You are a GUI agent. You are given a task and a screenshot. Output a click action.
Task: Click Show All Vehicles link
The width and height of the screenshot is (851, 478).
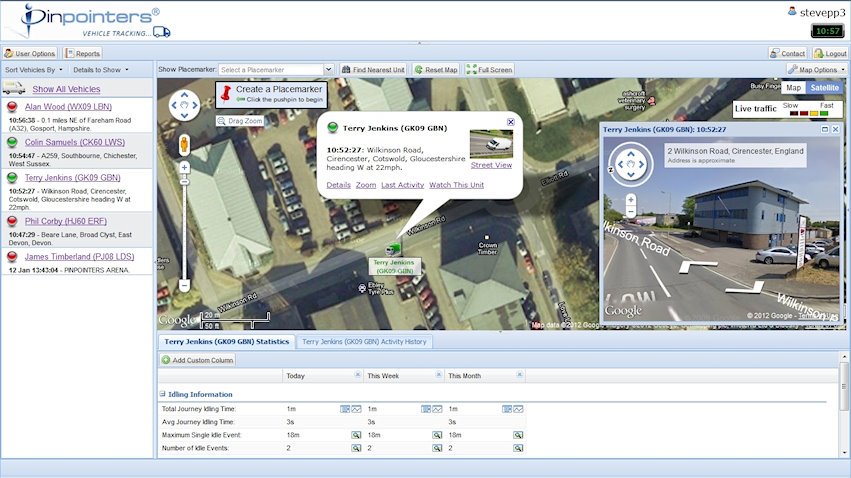click(x=66, y=89)
